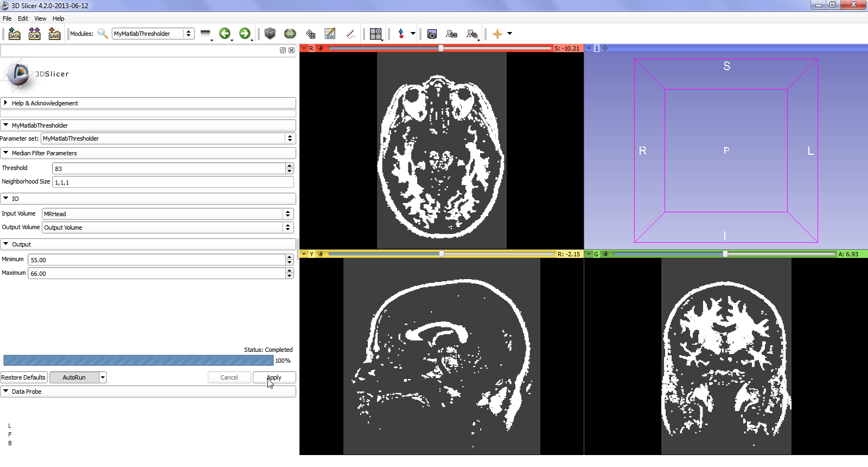
Task: Toggle pin on red slice view
Action: 304,48
